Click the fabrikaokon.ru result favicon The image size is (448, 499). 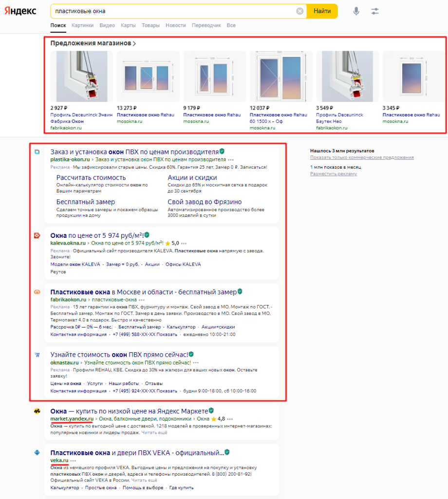click(37, 292)
